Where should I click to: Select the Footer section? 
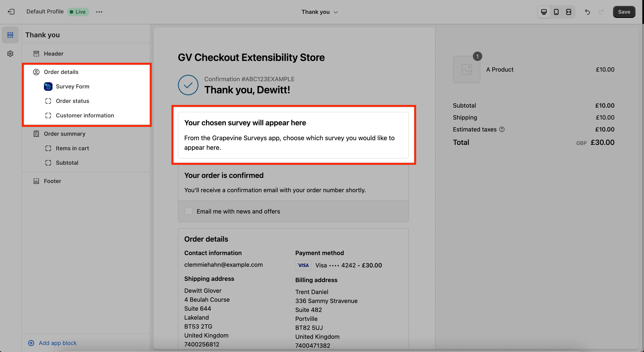click(x=52, y=181)
